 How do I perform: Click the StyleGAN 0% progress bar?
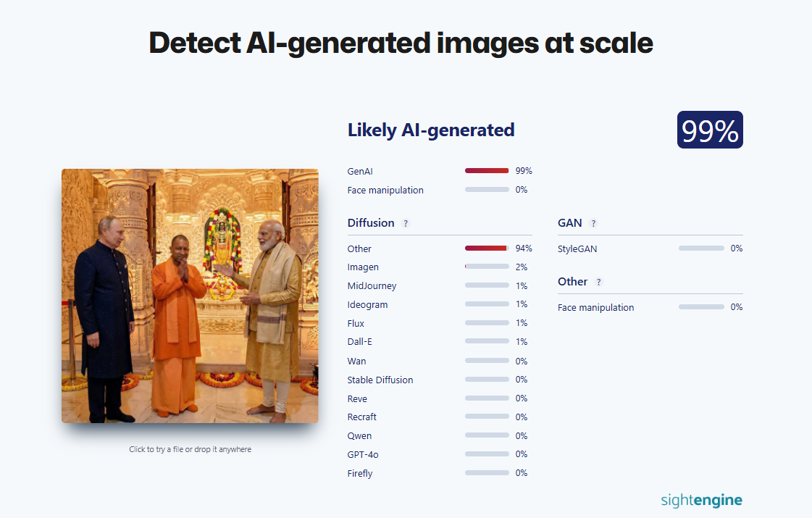tap(700, 248)
